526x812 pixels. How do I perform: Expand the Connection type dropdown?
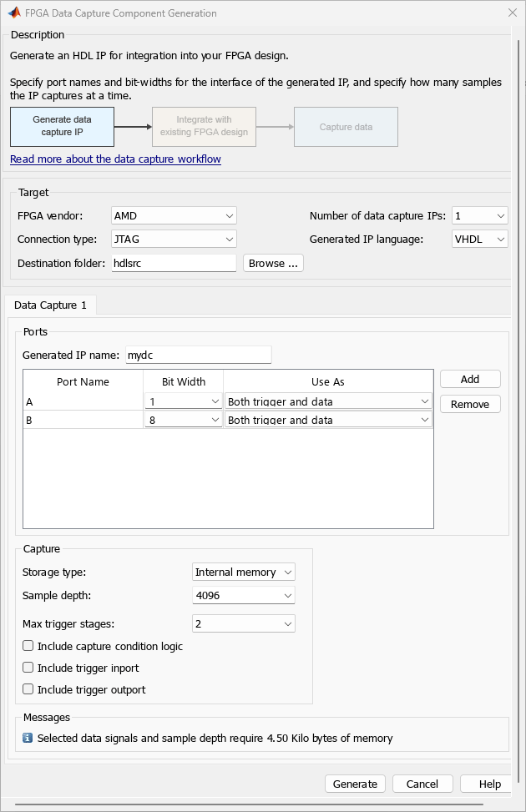click(x=174, y=240)
